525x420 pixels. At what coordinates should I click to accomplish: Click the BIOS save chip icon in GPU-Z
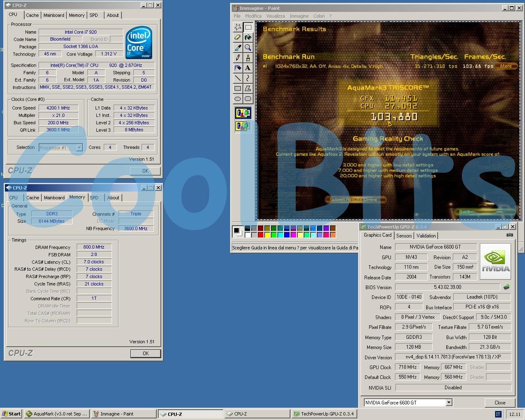(507, 287)
